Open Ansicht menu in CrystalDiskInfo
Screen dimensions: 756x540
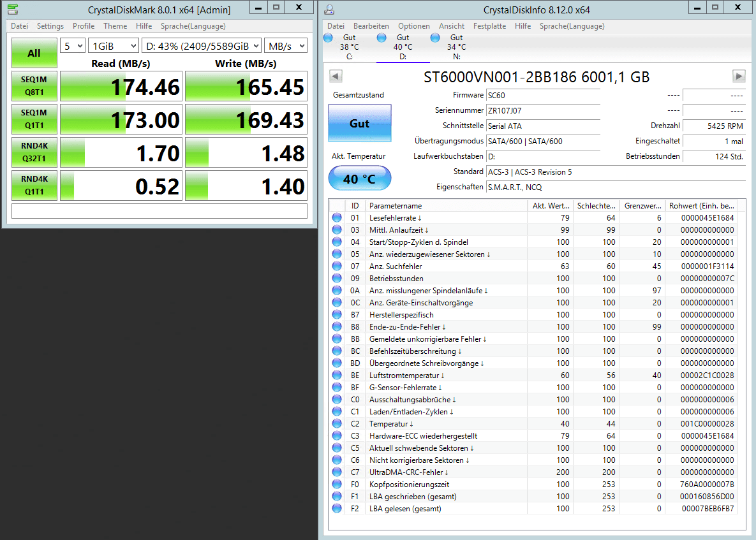[452, 26]
